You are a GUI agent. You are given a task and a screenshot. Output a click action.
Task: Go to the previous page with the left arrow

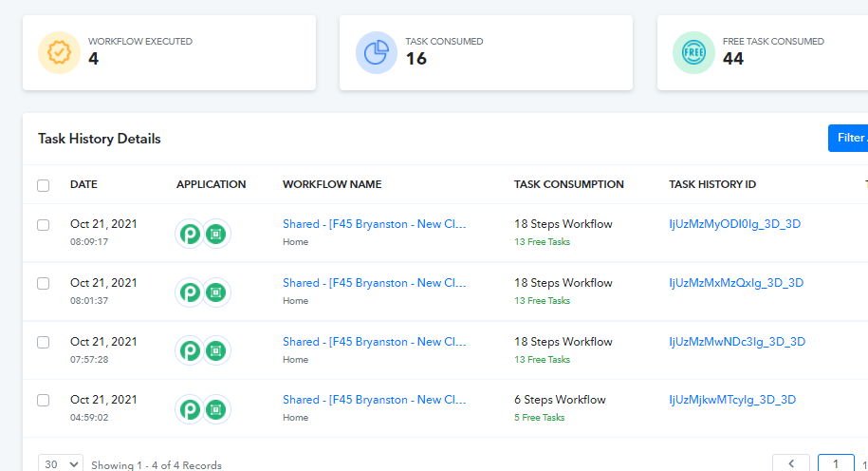coord(791,463)
